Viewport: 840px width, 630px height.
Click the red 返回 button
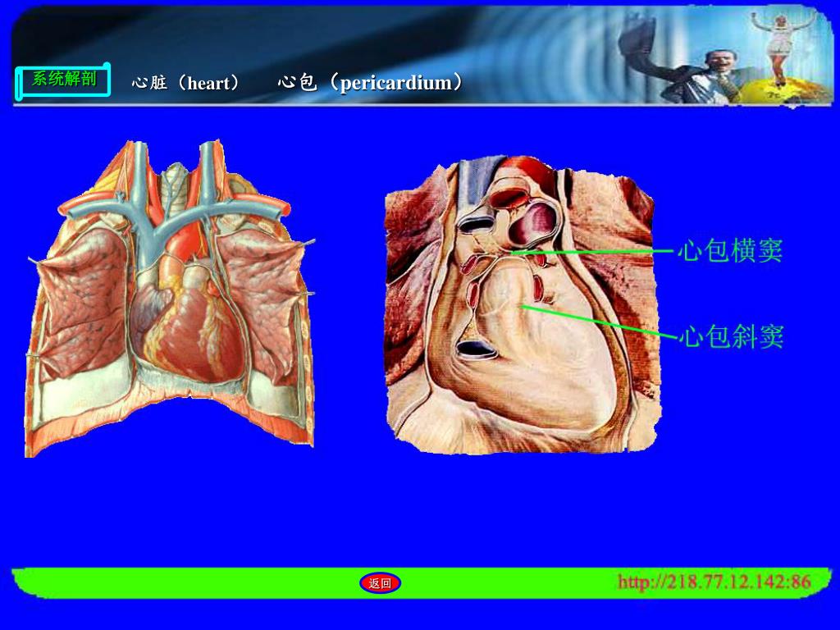380,583
